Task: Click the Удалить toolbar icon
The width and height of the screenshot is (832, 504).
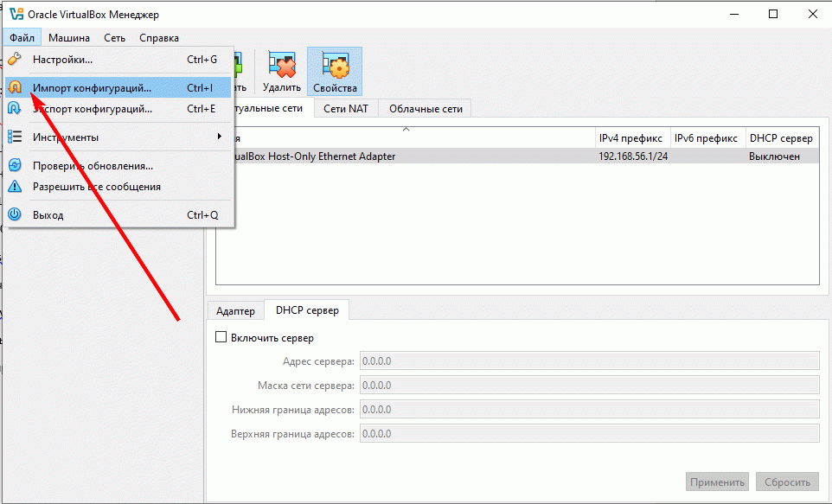Action: click(280, 65)
